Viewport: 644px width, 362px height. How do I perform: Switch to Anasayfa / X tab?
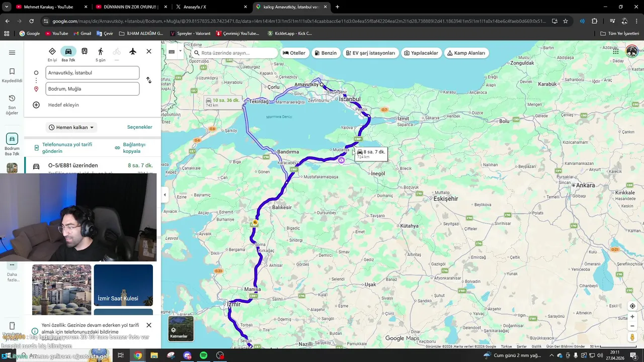[x=211, y=7]
